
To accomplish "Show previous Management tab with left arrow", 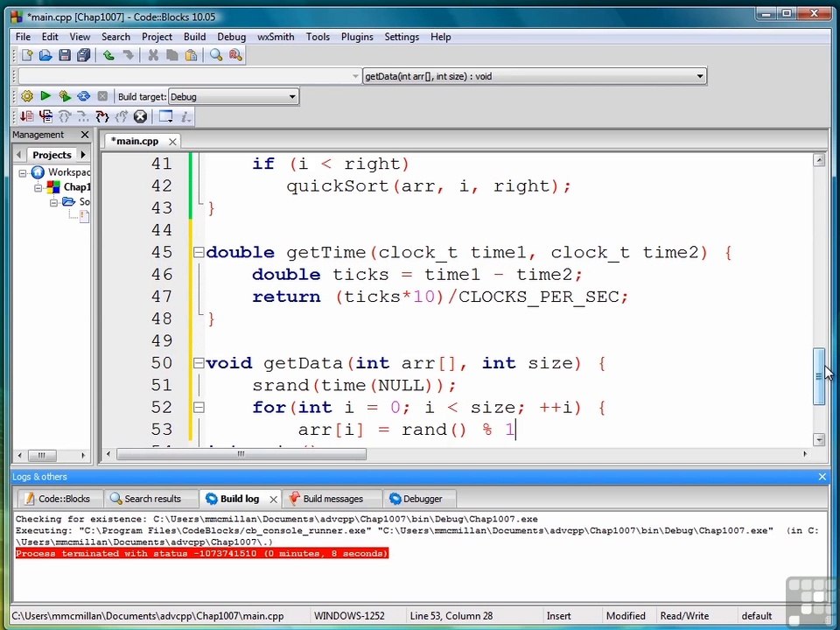I will tap(19, 155).
